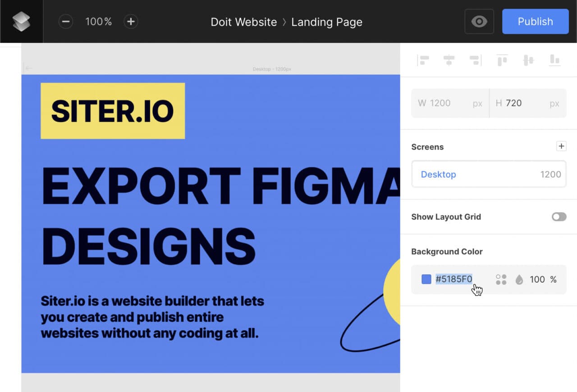Select the align left icon
Image resolution: width=577 pixels, height=392 pixels.
pyautogui.click(x=423, y=60)
